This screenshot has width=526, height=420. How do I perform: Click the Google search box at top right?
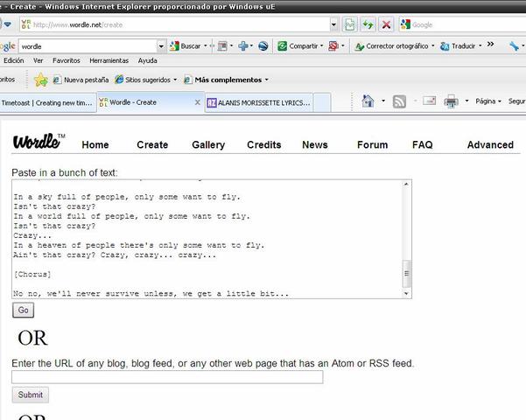click(x=466, y=24)
